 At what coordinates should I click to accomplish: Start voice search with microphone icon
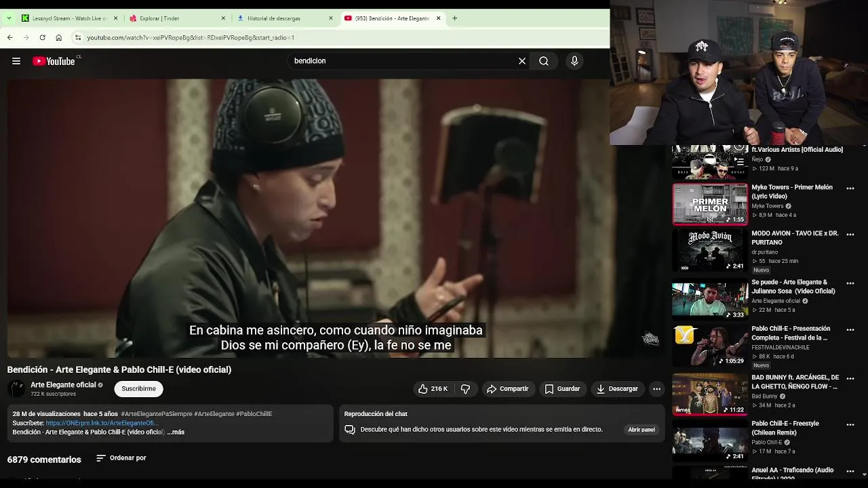pyautogui.click(x=574, y=61)
